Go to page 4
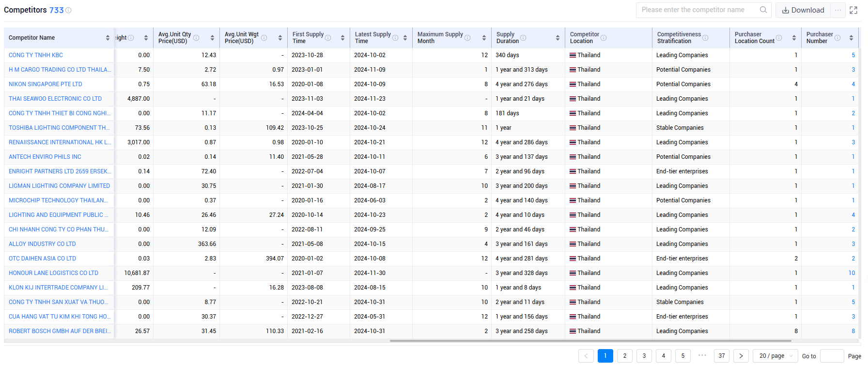The image size is (868, 367). coord(664,356)
